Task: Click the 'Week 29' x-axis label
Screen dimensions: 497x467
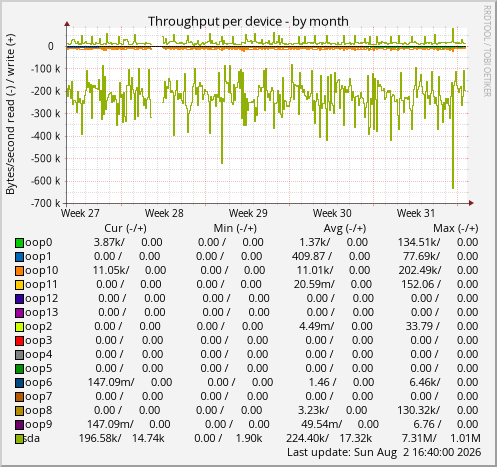Action: click(x=248, y=213)
